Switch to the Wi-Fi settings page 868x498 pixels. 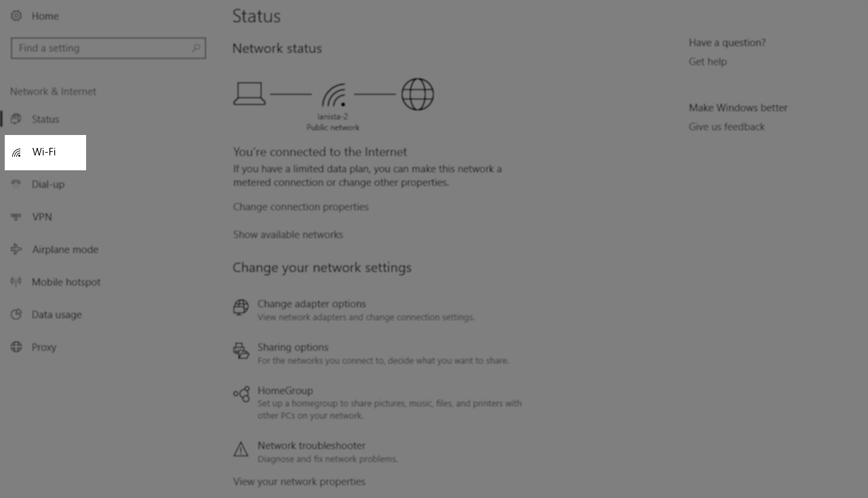click(45, 152)
